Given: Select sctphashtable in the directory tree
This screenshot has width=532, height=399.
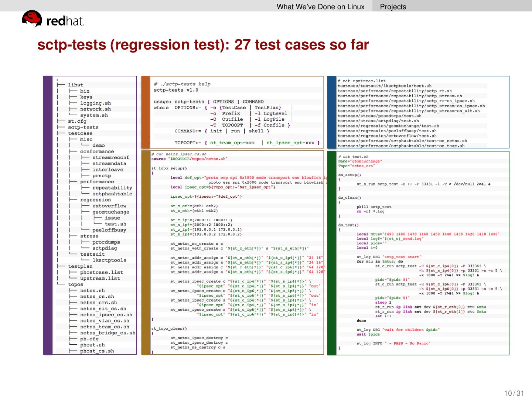Looking at the screenshot, I should [x=112, y=194].
